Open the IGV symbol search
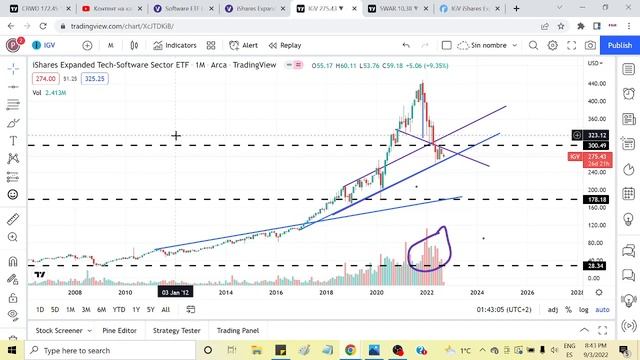 click(x=44, y=45)
